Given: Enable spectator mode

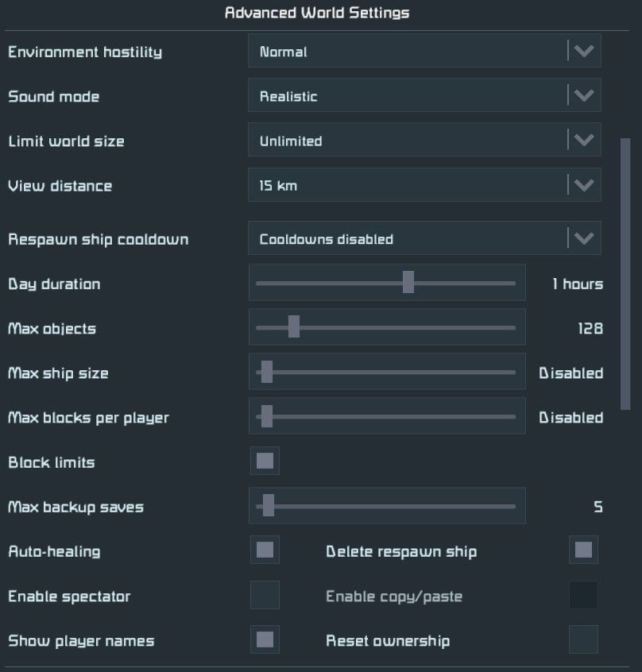Looking at the screenshot, I should (x=265, y=596).
